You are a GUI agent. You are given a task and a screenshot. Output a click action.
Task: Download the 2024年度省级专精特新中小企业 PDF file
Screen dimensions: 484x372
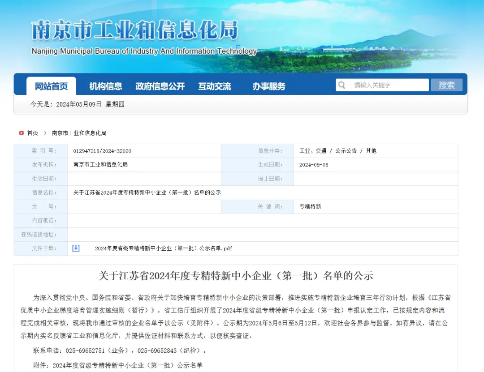point(163,248)
